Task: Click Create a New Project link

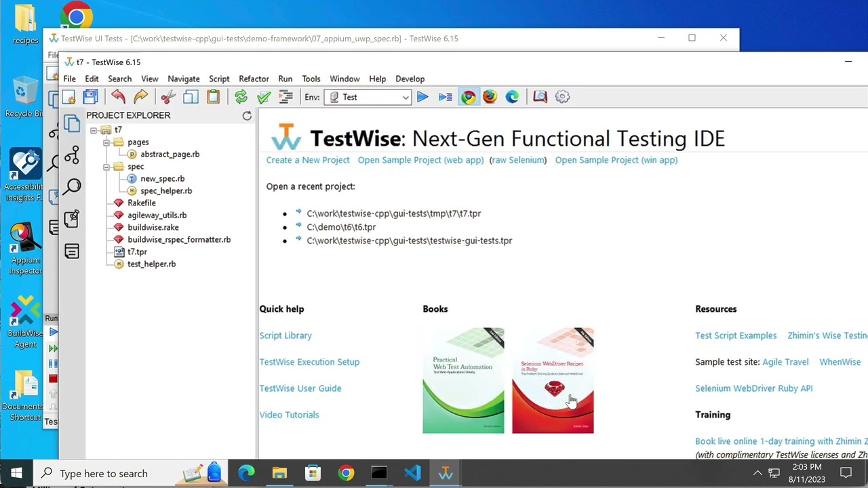Action: click(308, 161)
